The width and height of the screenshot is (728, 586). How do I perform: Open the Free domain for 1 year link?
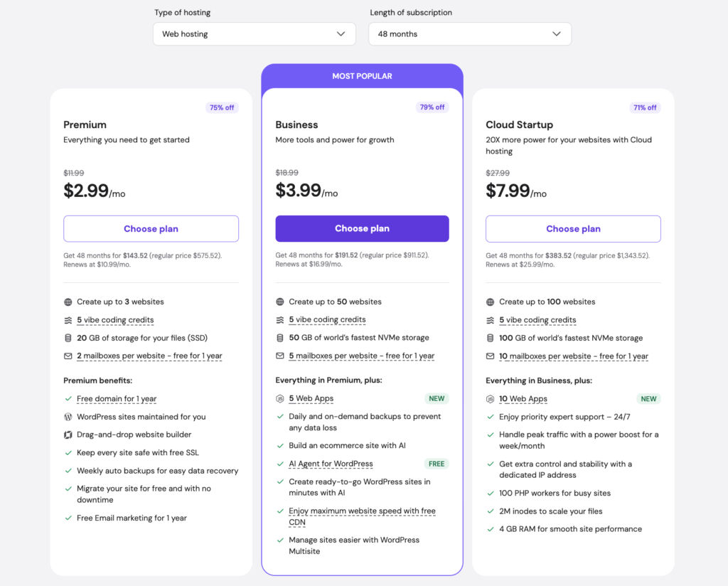click(117, 399)
